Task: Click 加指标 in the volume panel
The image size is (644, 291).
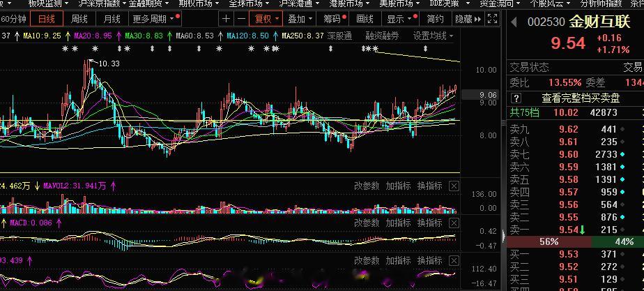Action: (x=398, y=186)
